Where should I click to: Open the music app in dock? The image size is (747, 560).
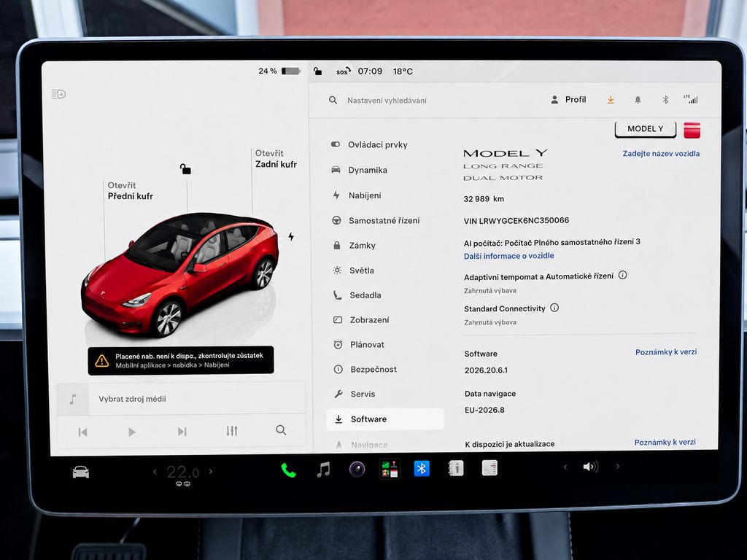click(323, 470)
